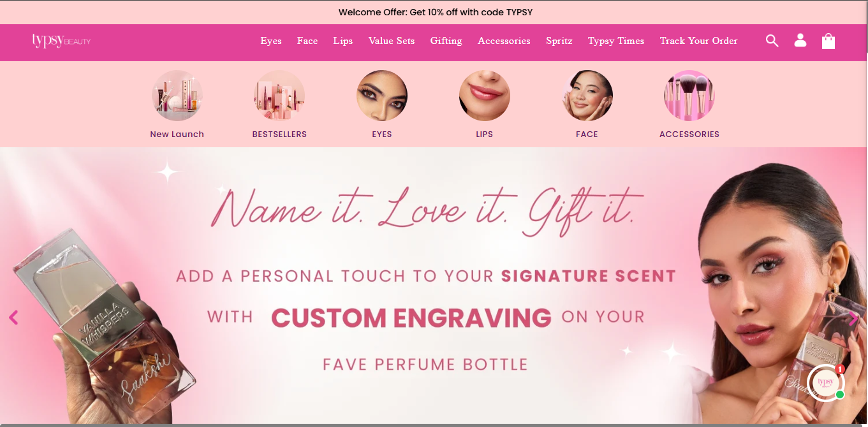Open the shopping bag cart icon
868x427 pixels.
[x=828, y=41]
